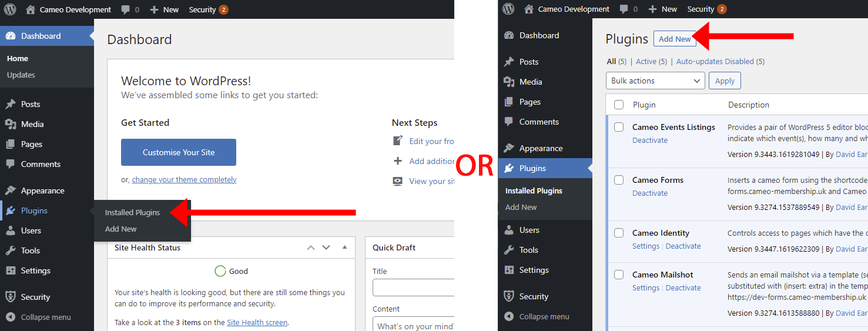The image size is (868, 331).
Task: Tick Cameo Identity checkbox
Action: pyautogui.click(x=619, y=233)
